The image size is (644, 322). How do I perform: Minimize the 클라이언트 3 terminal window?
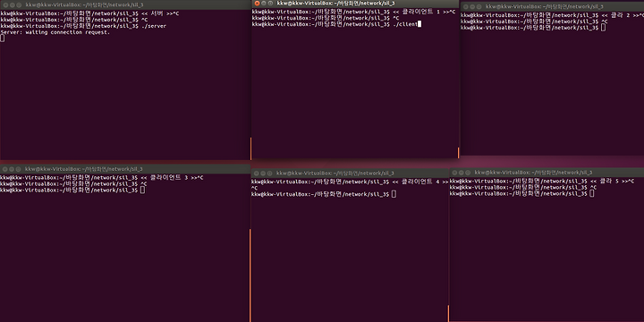pyautogui.click(x=12, y=169)
